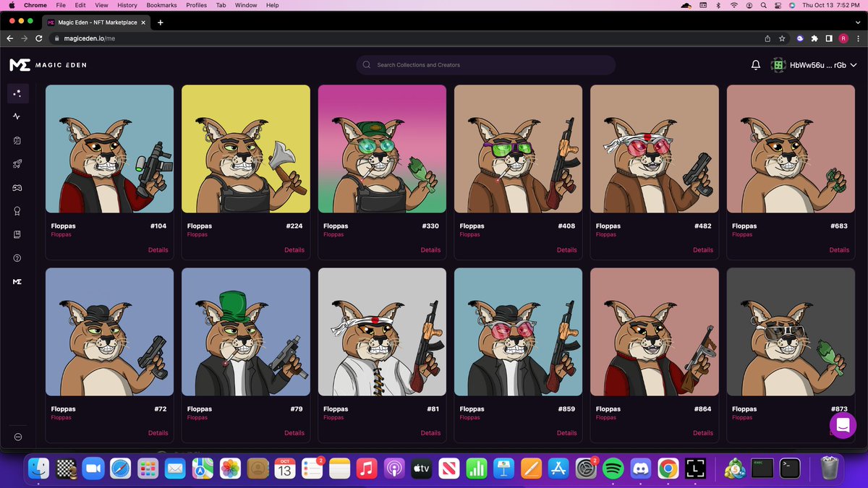Image resolution: width=868 pixels, height=488 pixels.
Task: Open the Profiles menu
Action: click(196, 5)
